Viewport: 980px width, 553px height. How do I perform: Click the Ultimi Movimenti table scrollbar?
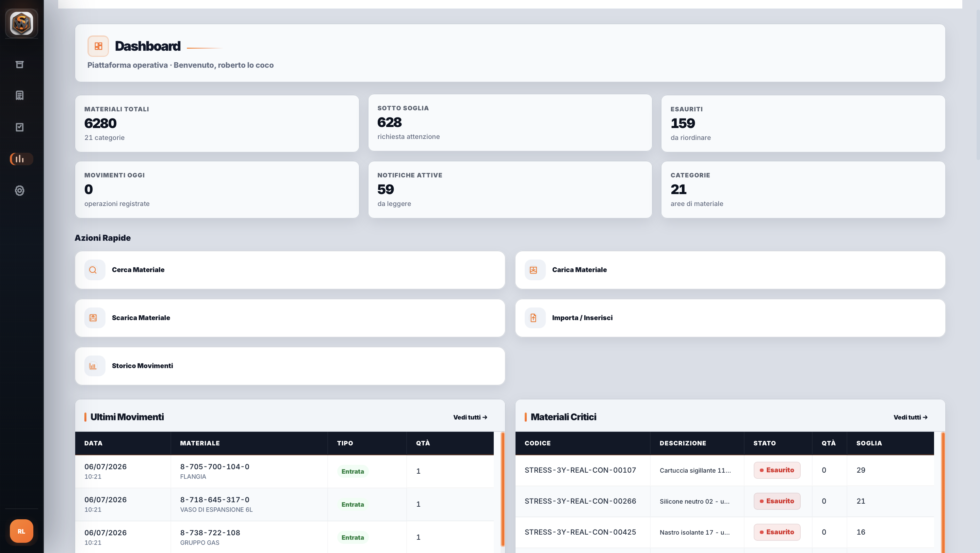click(503, 489)
